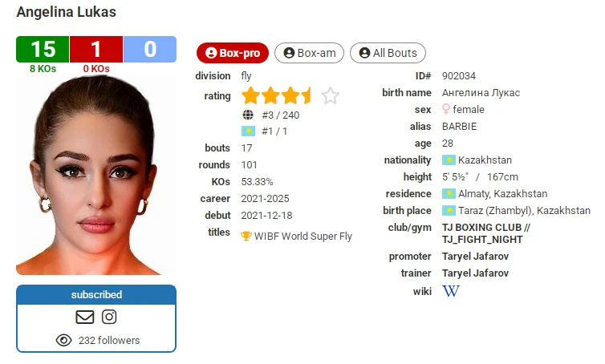Toggle the subscribed button
Image resolution: width=605 pixels, height=364 pixels.
pyautogui.click(x=96, y=294)
